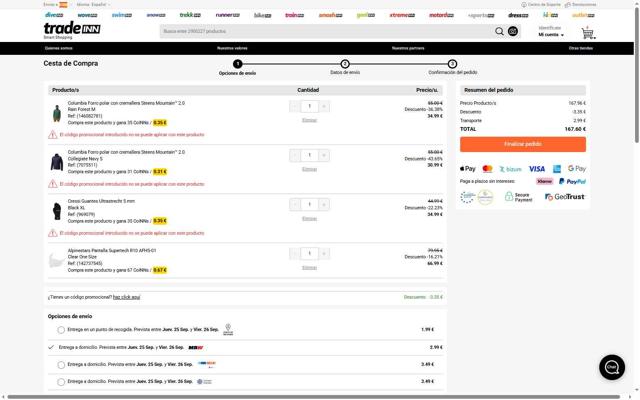Open Otras tiendas menu item
Viewport: 640px width, 400px height.
[x=581, y=48]
